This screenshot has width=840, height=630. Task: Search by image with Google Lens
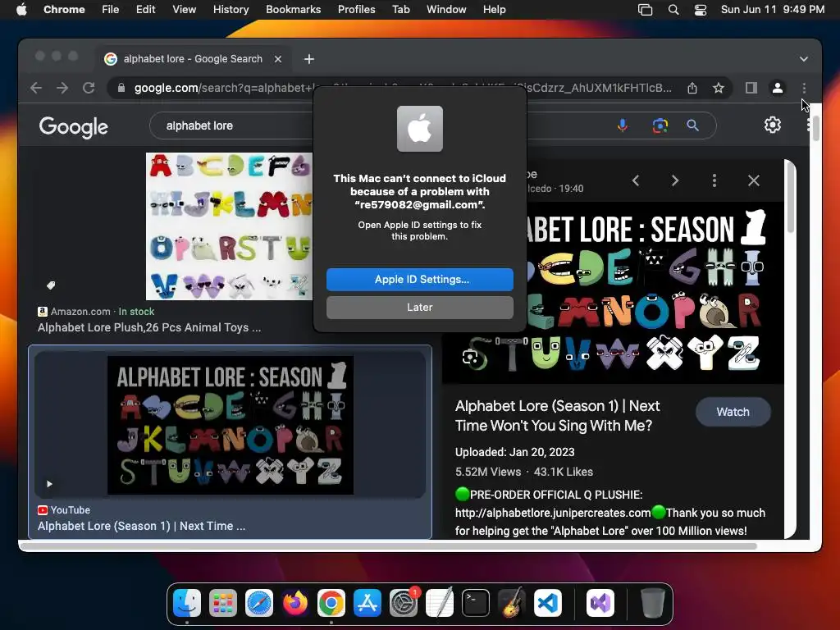tap(660, 126)
